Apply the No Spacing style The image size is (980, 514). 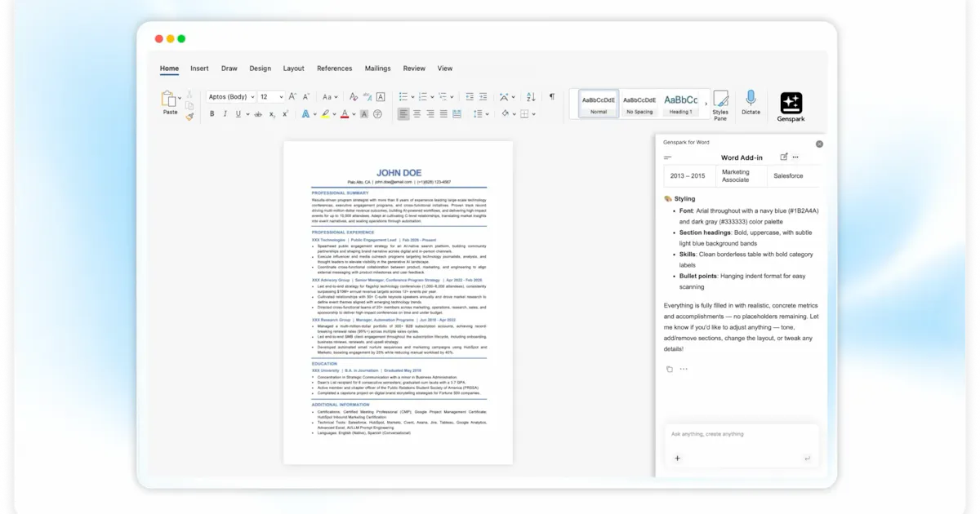(639, 104)
